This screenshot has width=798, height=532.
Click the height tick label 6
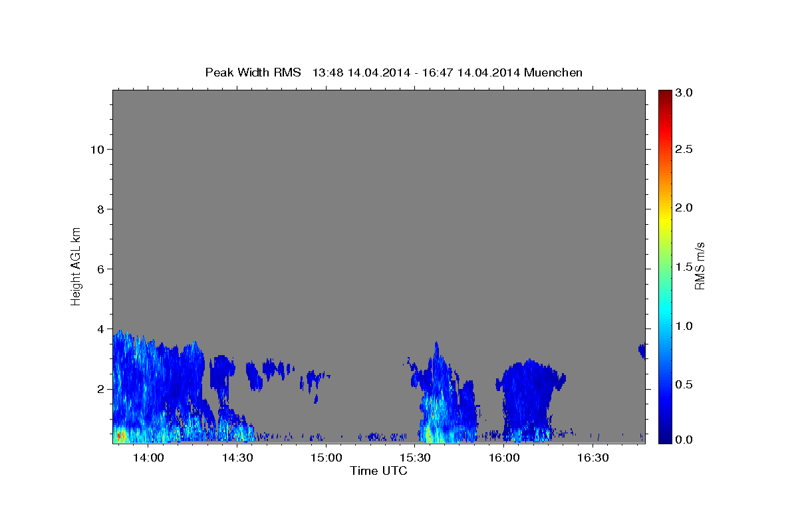pos(100,269)
